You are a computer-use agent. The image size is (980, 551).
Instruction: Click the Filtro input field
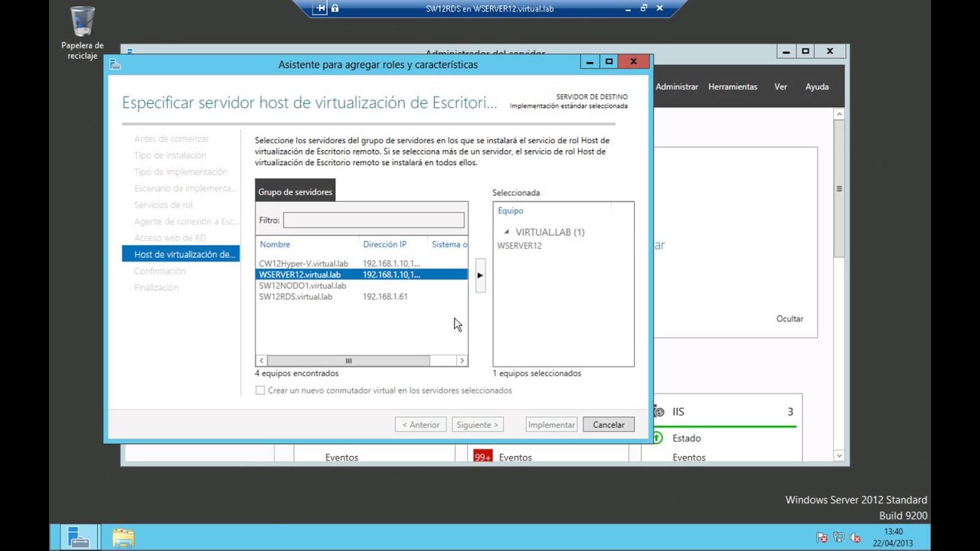(x=374, y=220)
